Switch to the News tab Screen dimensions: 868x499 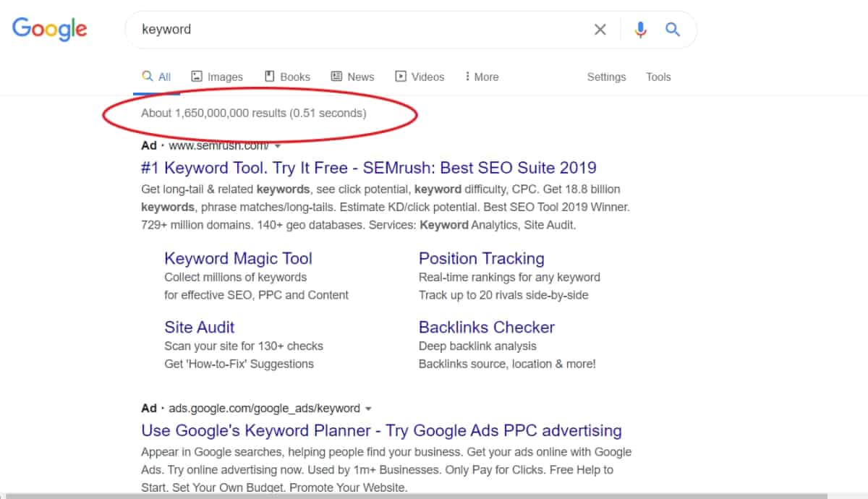click(x=352, y=77)
